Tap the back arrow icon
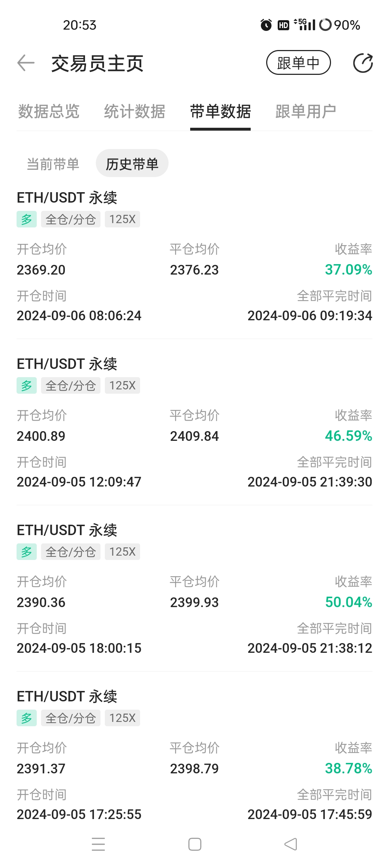This screenshot has height=868, width=389. coord(26,63)
